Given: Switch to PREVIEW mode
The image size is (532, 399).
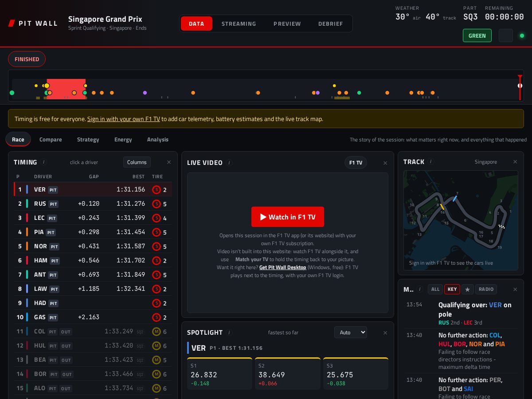Looking at the screenshot, I should pos(287,23).
